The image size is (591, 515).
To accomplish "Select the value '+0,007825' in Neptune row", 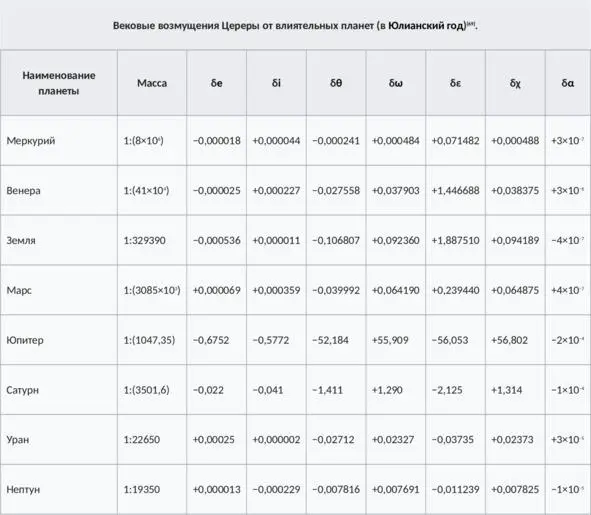I will [515, 489].
